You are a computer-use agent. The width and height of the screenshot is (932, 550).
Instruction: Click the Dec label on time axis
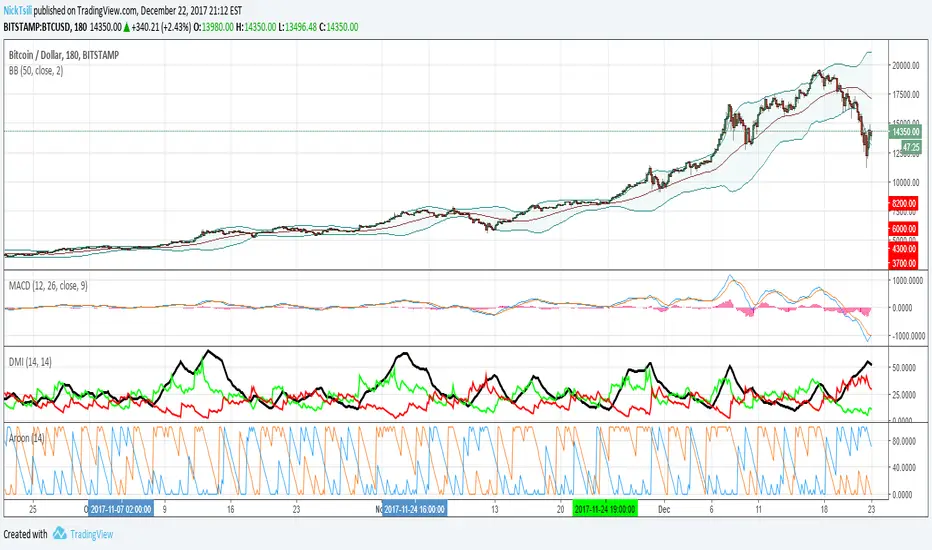664,510
